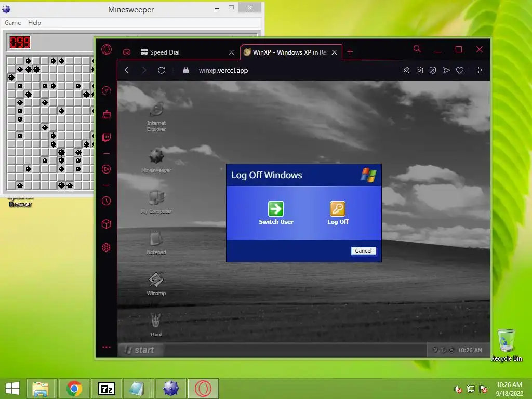The height and width of the screenshot is (399, 532).
Task: Open Twitch sidebar icon
Action: click(107, 137)
